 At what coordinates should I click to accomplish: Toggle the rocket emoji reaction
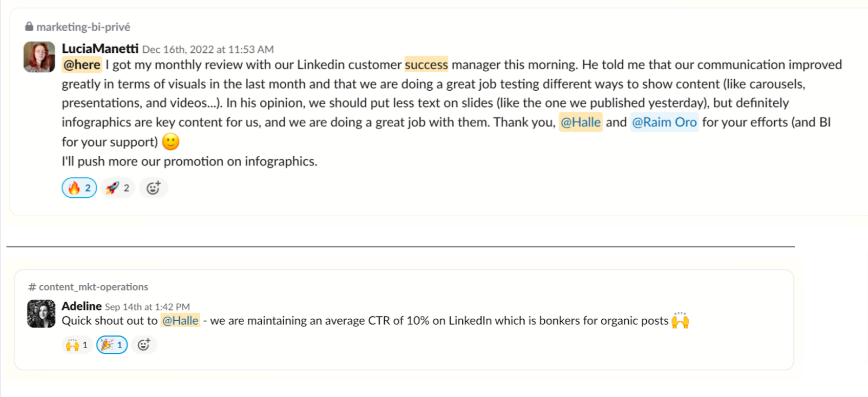[118, 188]
